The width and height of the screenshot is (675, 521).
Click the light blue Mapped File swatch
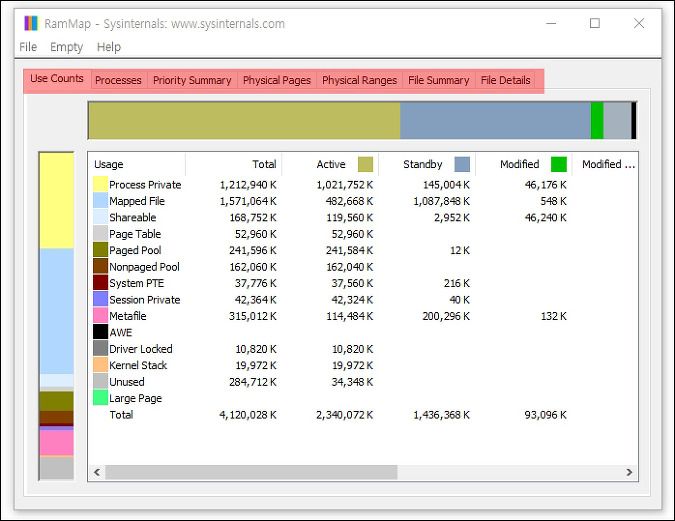[100, 201]
